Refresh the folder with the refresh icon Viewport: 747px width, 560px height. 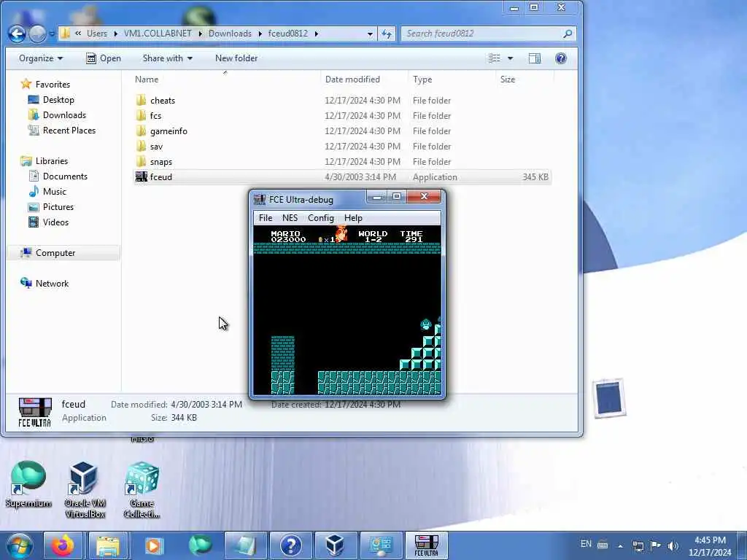point(387,34)
